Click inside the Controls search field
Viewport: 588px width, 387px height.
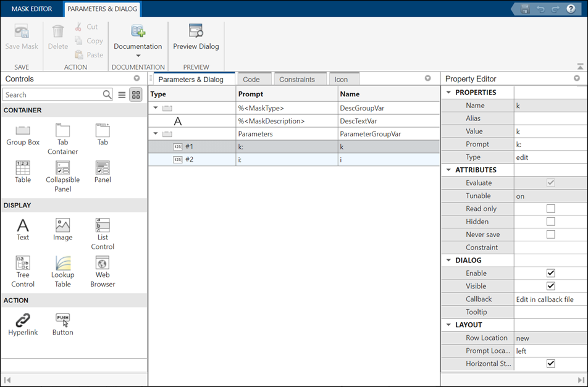pyautogui.click(x=52, y=94)
